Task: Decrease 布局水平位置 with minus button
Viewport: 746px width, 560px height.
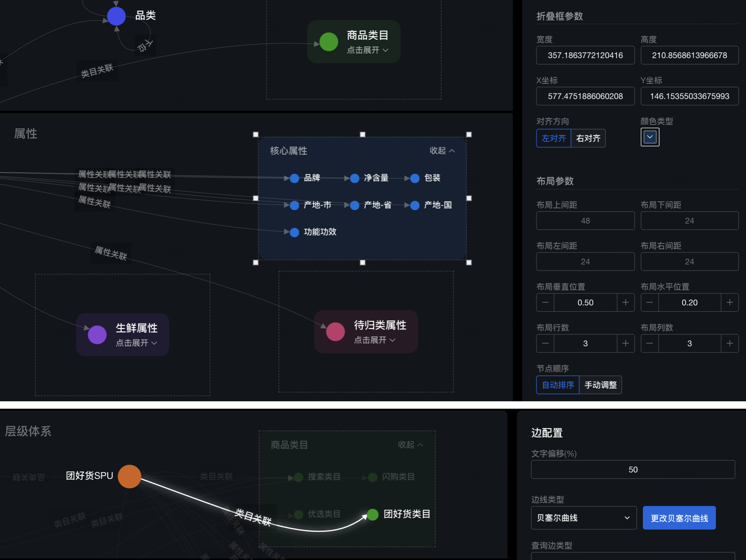Action: coord(649,303)
